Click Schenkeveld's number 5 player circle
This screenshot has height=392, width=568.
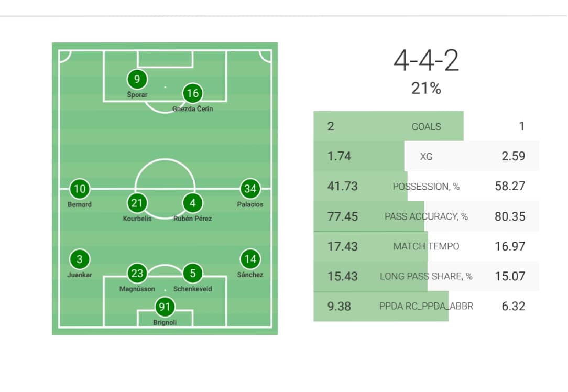point(192,273)
